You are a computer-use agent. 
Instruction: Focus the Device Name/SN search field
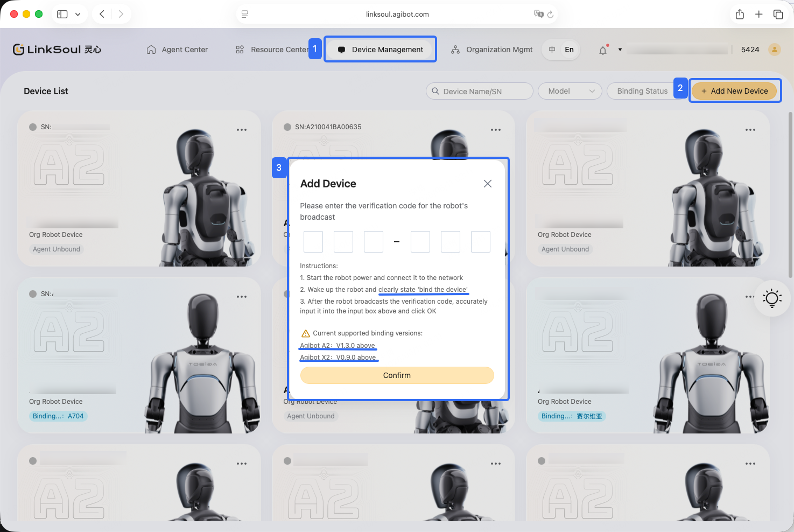pyautogui.click(x=480, y=91)
